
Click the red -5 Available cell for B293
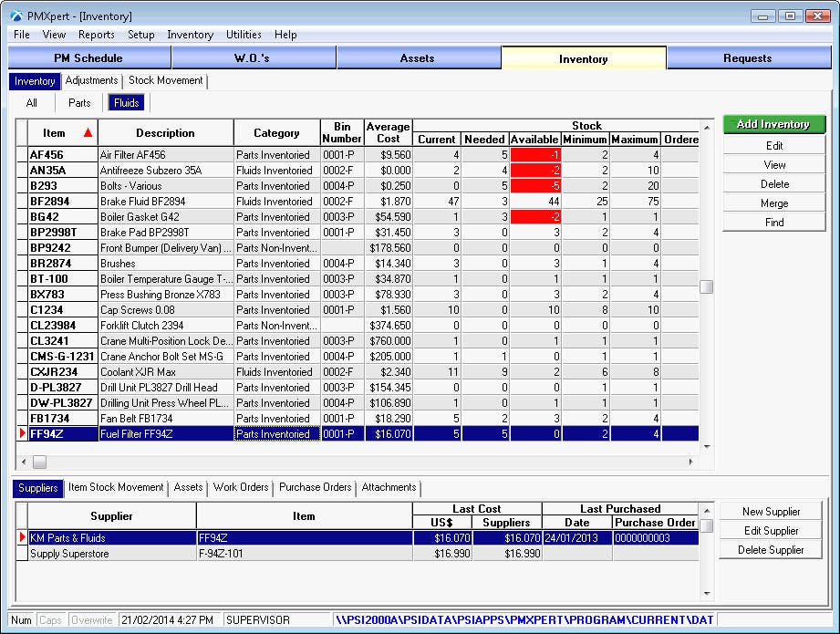(535, 186)
